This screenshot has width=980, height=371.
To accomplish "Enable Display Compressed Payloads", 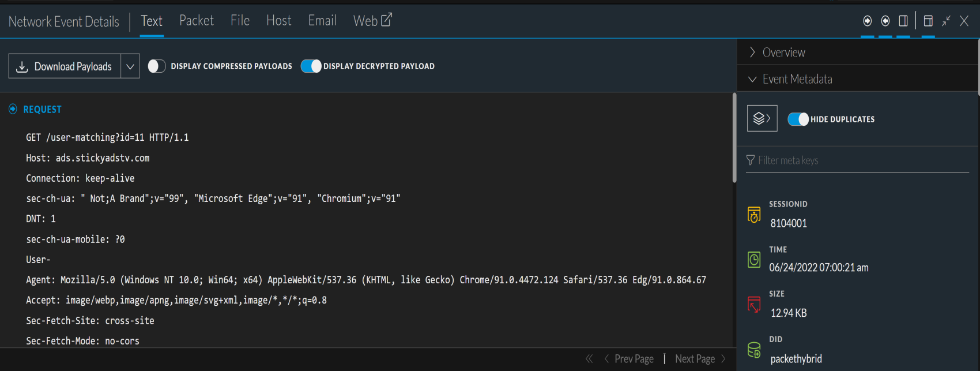I will [156, 66].
